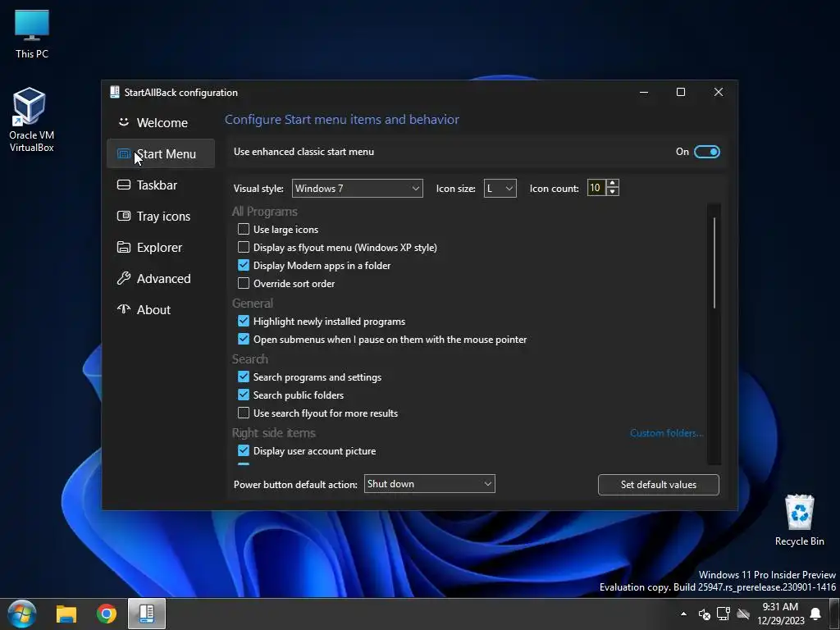This screenshot has width=840, height=630.
Task: Click the StartAllBack taskbar button
Action: point(147,614)
